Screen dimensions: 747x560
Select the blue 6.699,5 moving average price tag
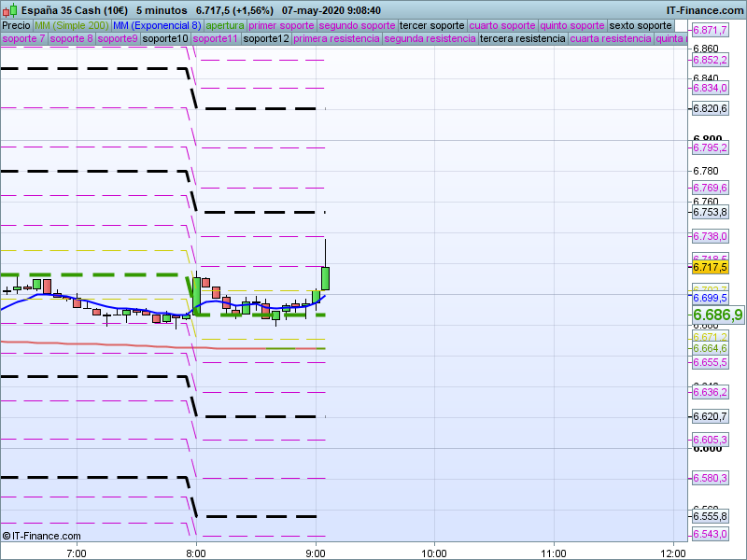click(x=710, y=298)
